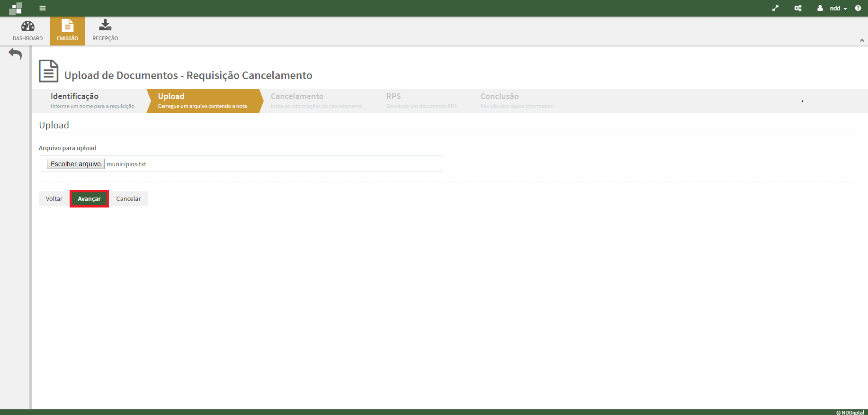The image size is (868, 415).
Task: Open the ndd user dropdown
Action: click(838, 8)
